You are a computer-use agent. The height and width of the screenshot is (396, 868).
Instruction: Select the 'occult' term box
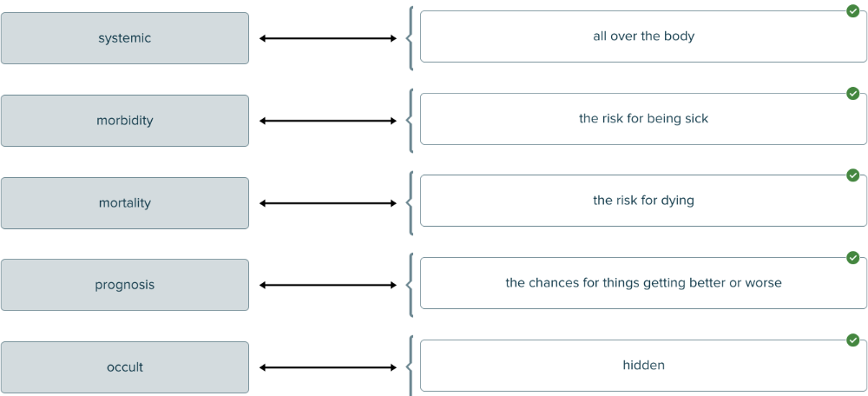(125, 367)
